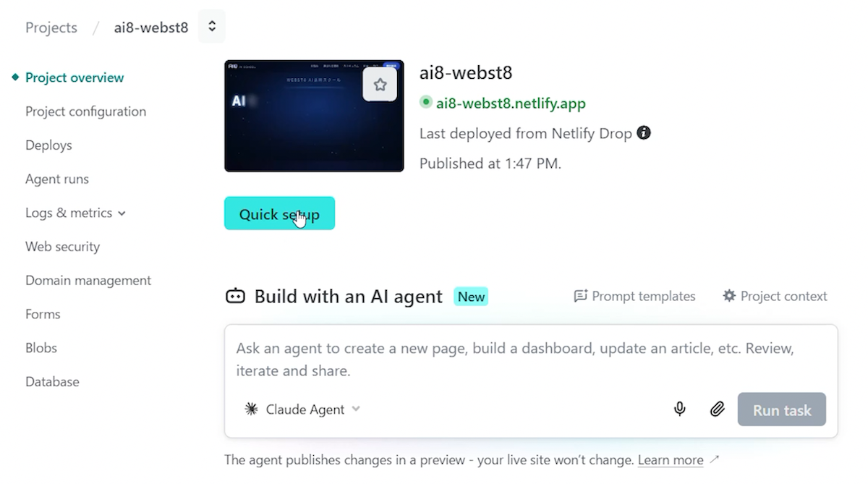Click the Project context gear icon
The height and width of the screenshot is (484, 868).
(x=729, y=296)
